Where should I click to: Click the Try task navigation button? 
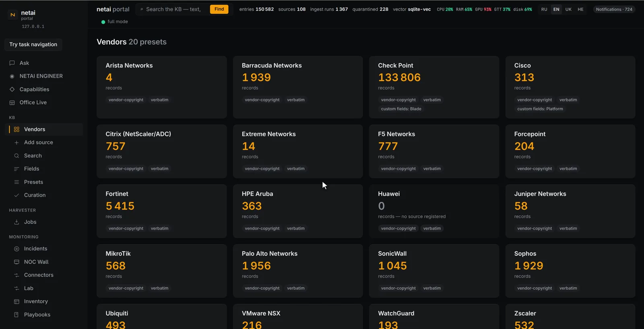point(33,45)
